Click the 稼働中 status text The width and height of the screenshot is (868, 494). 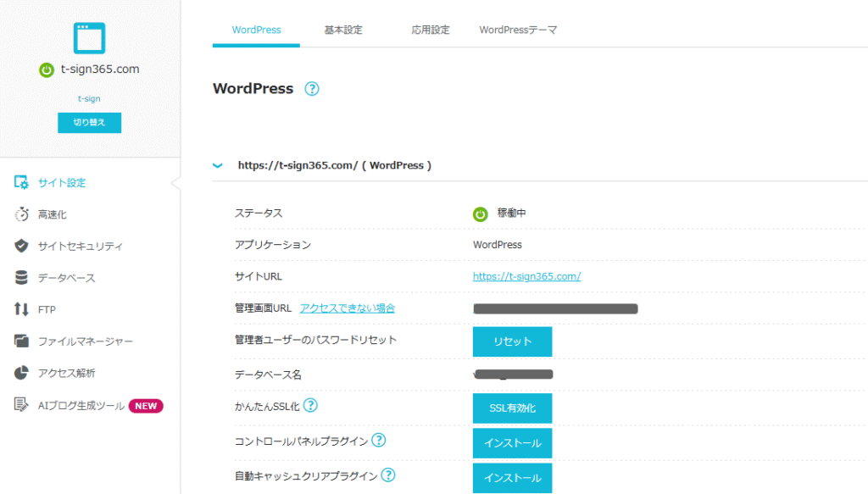(511, 213)
